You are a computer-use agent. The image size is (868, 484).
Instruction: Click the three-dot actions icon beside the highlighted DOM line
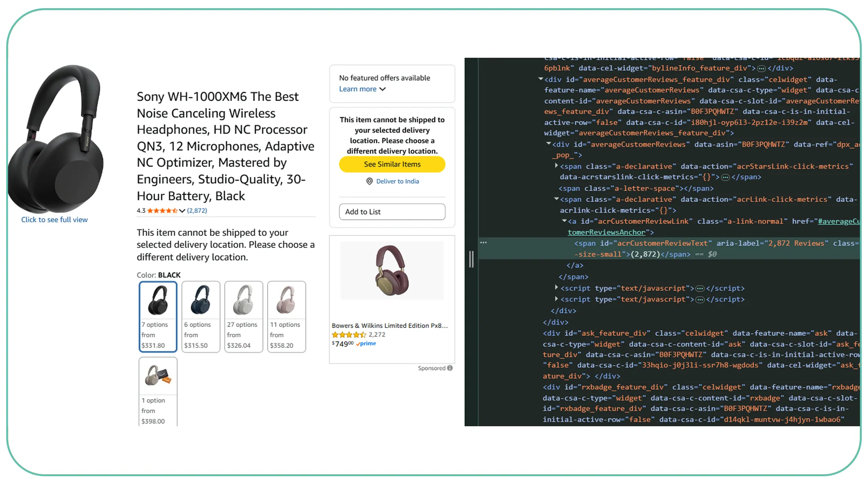pos(483,242)
